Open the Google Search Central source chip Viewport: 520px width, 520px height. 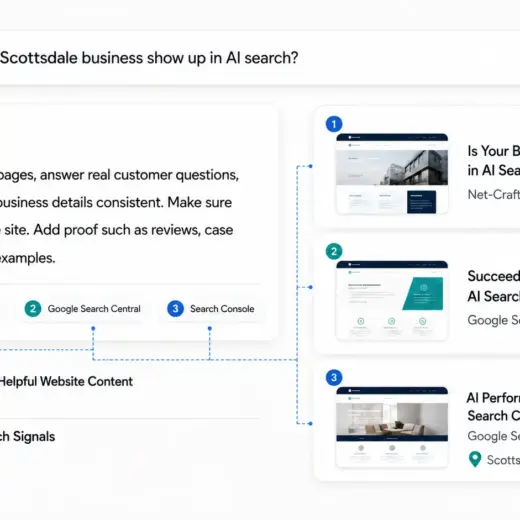point(84,309)
